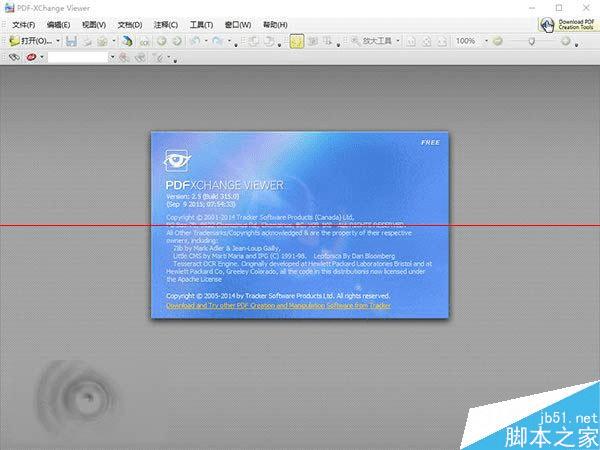Open the Undo history dropdown arrow
Viewport: 600px width, 450px height.
pyautogui.click(x=206, y=41)
